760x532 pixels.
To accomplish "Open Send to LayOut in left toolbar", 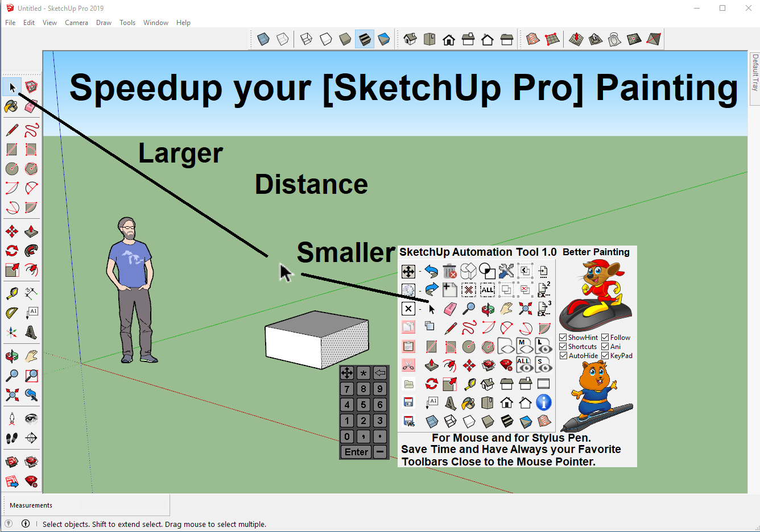I will [11, 482].
